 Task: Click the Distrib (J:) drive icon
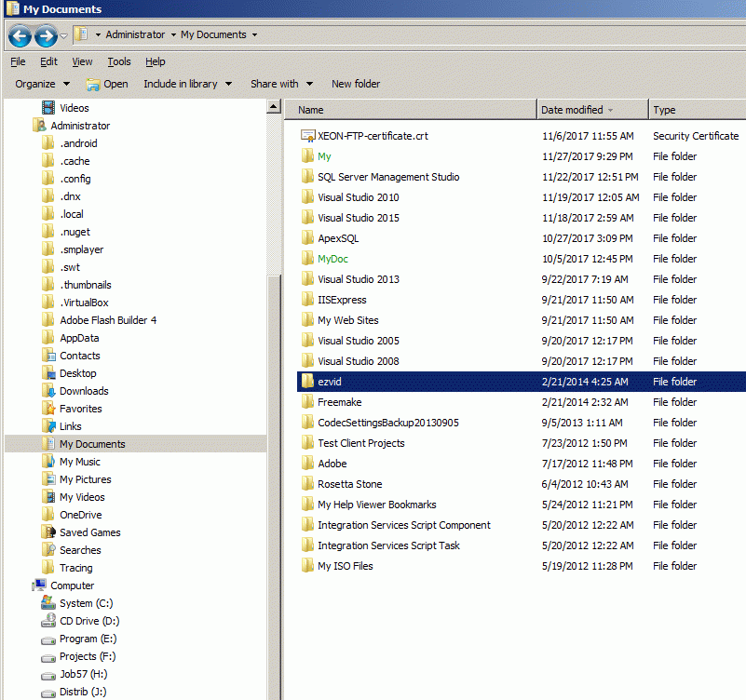tap(48, 693)
